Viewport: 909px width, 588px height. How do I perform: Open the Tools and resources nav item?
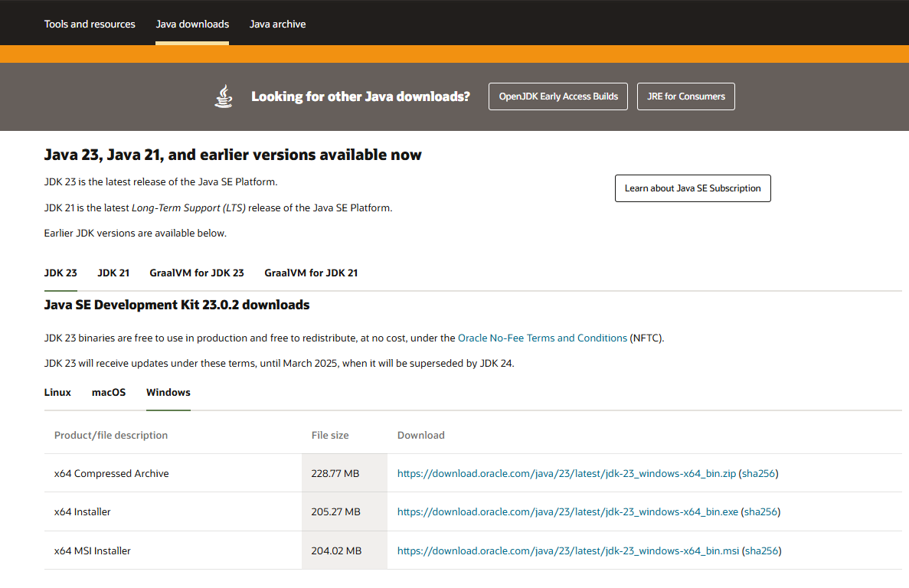tap(90, 24)
